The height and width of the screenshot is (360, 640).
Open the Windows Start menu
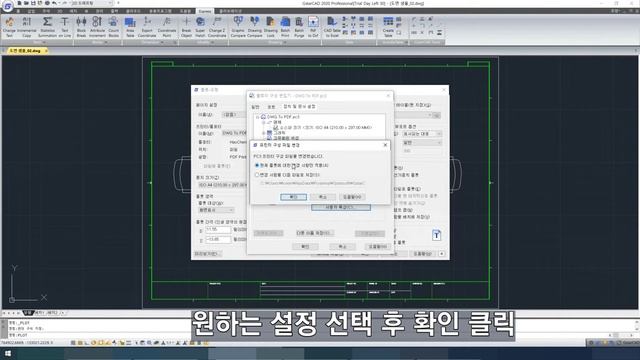click(8, 354)
